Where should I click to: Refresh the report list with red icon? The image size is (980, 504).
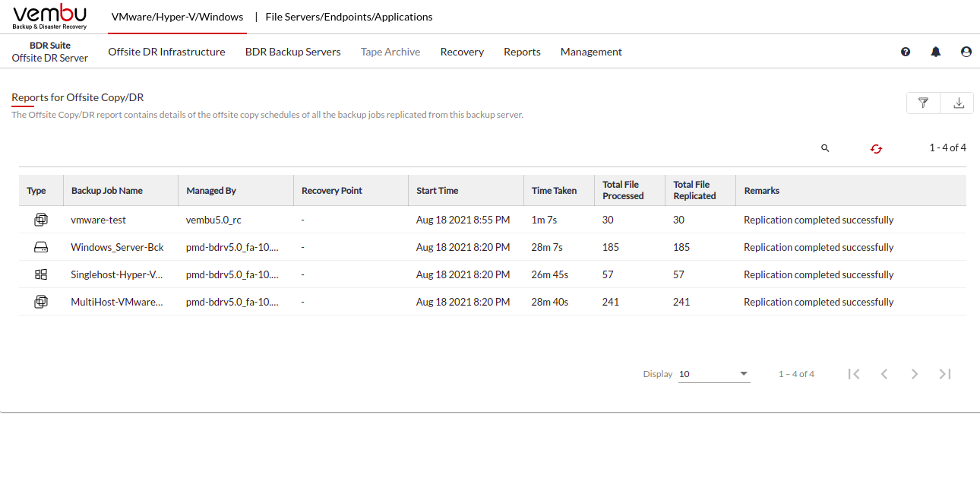click(876, 149)
